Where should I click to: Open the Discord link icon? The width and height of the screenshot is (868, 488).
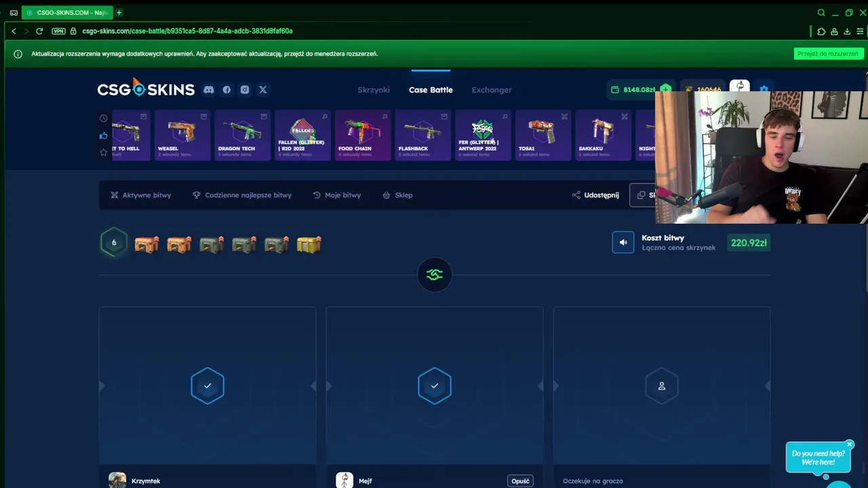(209, 89)
